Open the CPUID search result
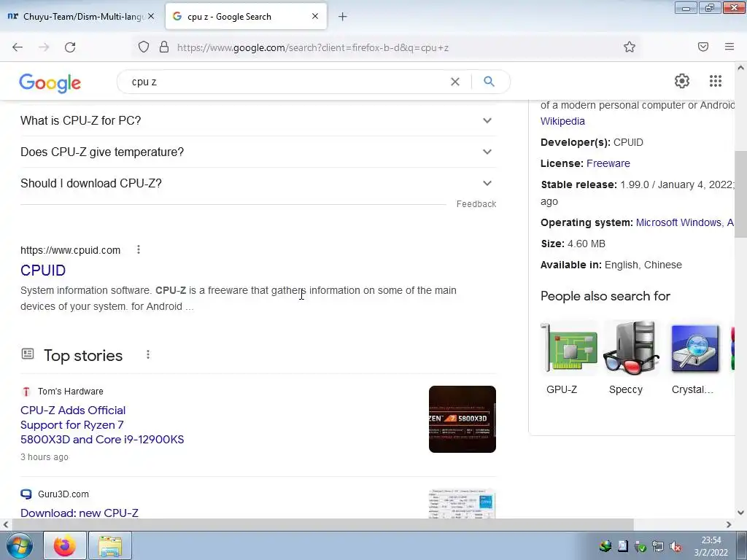This screenshot has height=560, width=747. click(x=43, y=270)
